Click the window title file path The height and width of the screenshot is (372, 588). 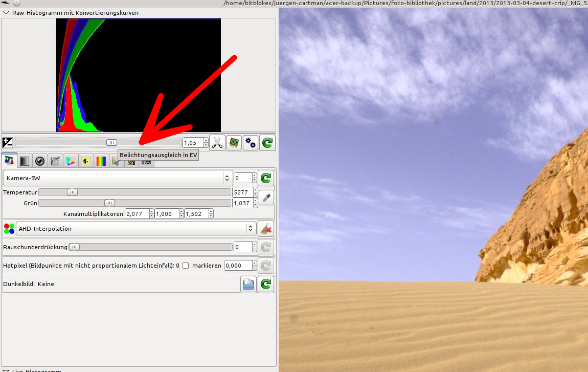pyautogui.click(x=405, y=4)
